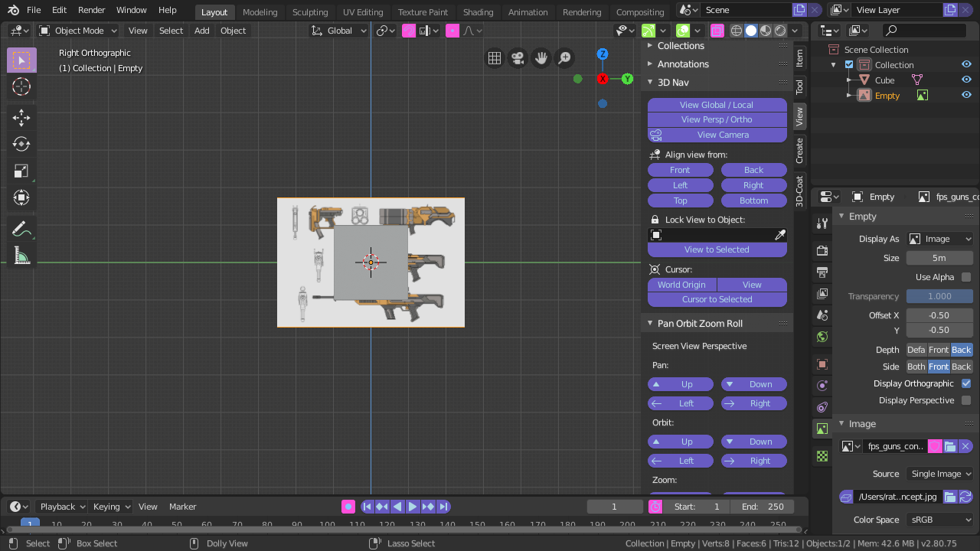Open Playback dropdown in timeline
980x551 pixels.
[63, 507]
